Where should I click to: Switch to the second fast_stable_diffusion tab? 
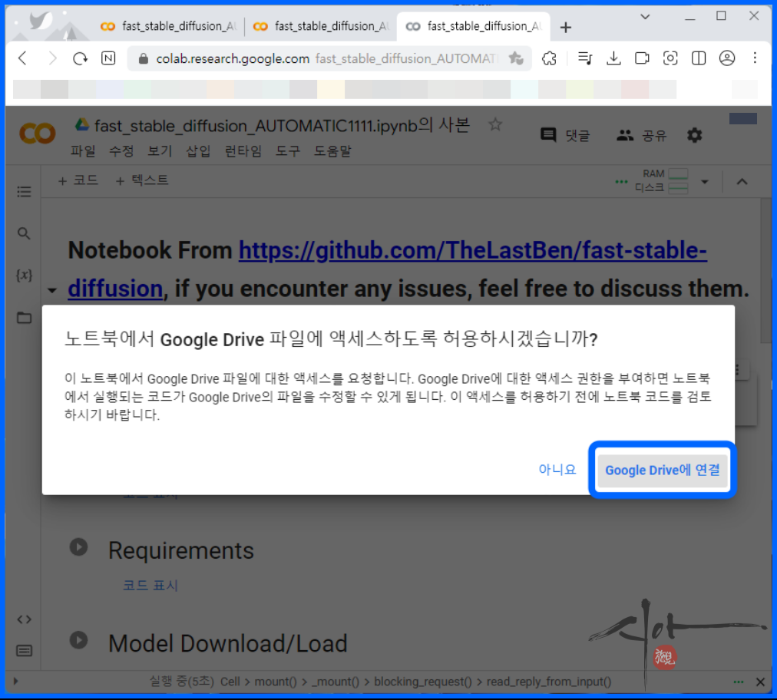(x=321, y=26)
